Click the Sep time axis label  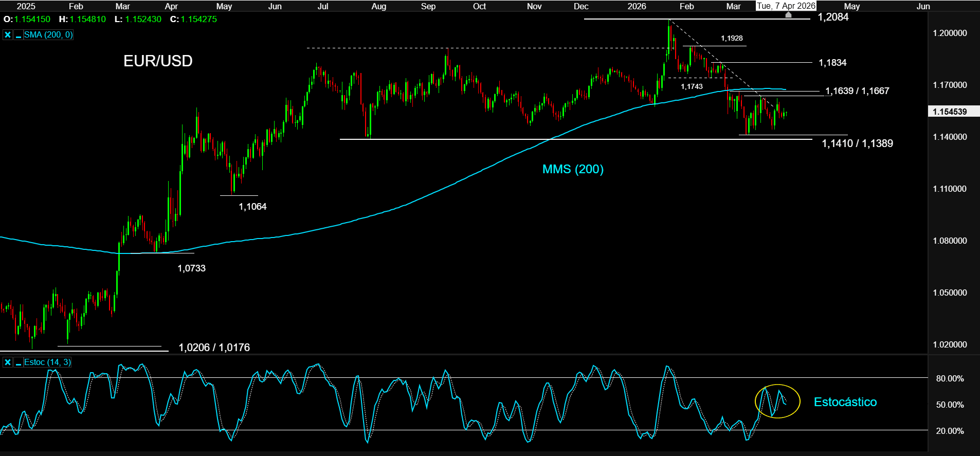[428, 6]
